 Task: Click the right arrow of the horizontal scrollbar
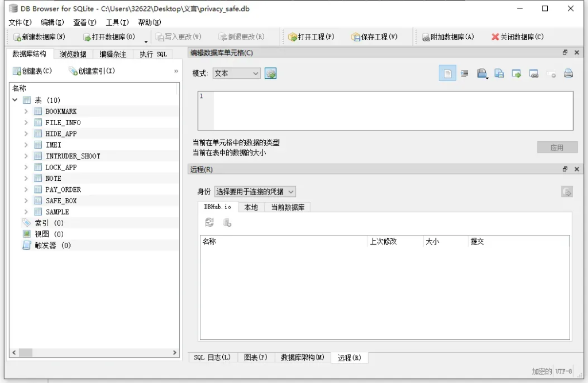175,353
